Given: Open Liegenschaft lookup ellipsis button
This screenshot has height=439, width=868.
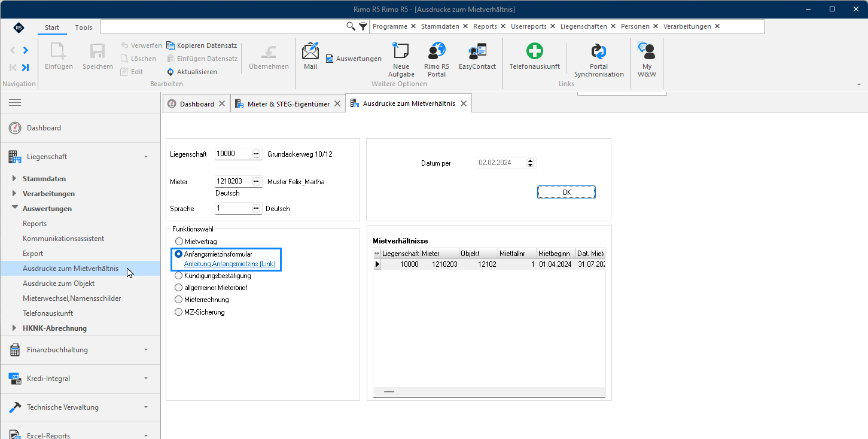Looking at the screenshot, I should (256, 154).
